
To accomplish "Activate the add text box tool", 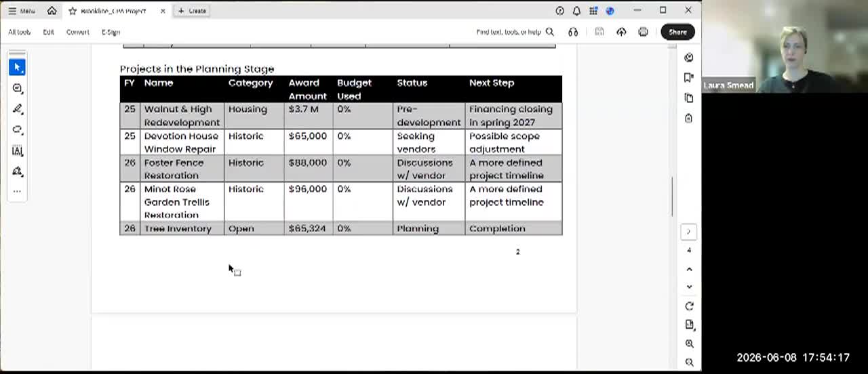I will pos(18,151).
